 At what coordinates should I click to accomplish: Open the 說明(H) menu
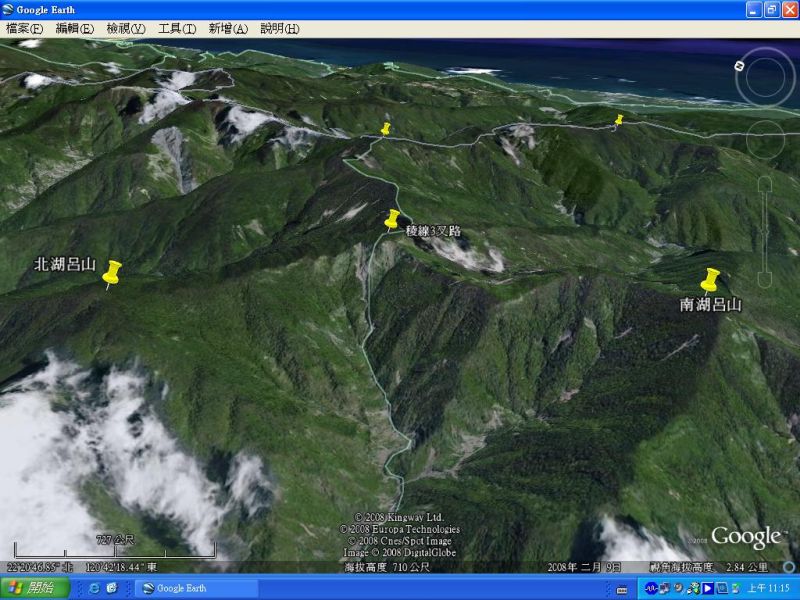pyautogui.click(x=280, y=29)
